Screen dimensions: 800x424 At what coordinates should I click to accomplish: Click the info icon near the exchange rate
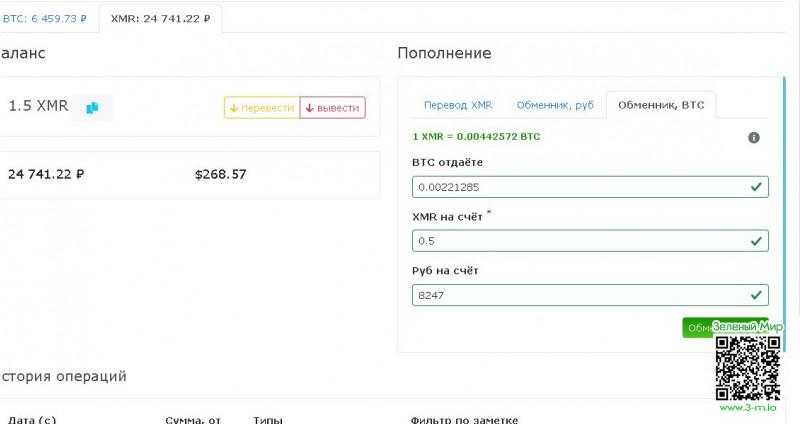point(754,137)
